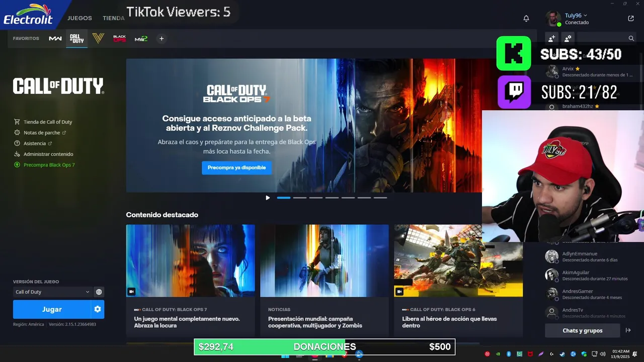Click the add friend icon
The image size is (644, 362).
551,38
